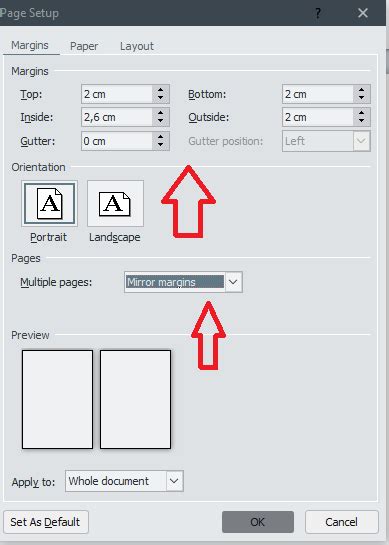Click into the Inside margin field

117,117
